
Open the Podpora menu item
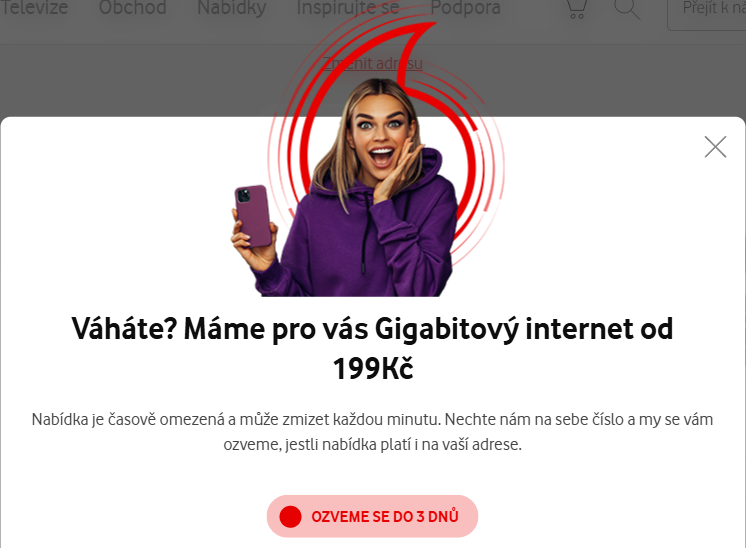[465, 8]
